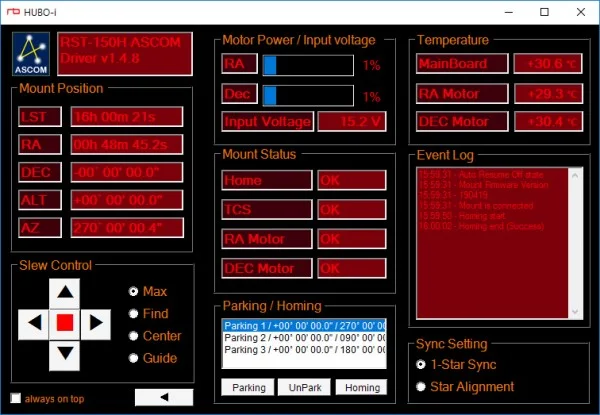Select Parking 1 in the list

click(x=304, y=325)
